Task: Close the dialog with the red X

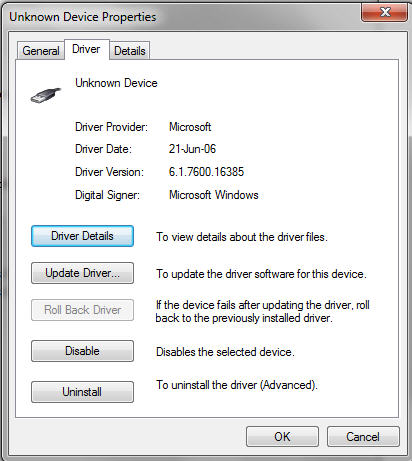Action: [x=384, y=12]
